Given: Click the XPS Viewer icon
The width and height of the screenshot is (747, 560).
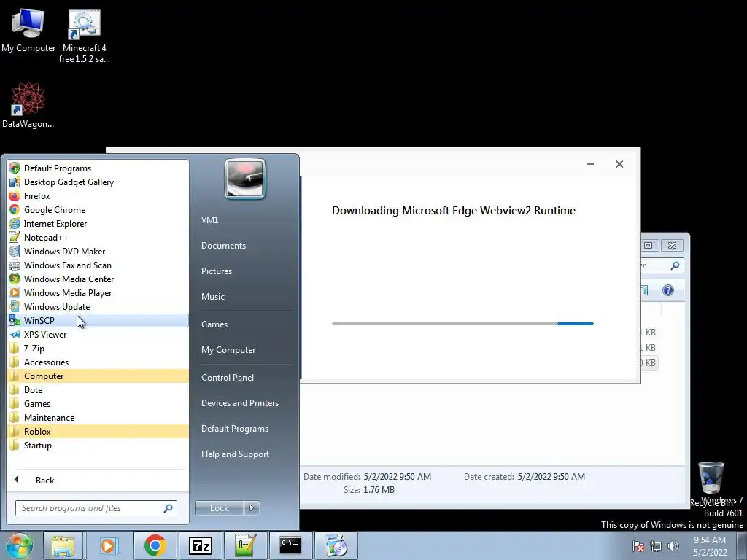Looking at the screenshot, I should [15, 334].
